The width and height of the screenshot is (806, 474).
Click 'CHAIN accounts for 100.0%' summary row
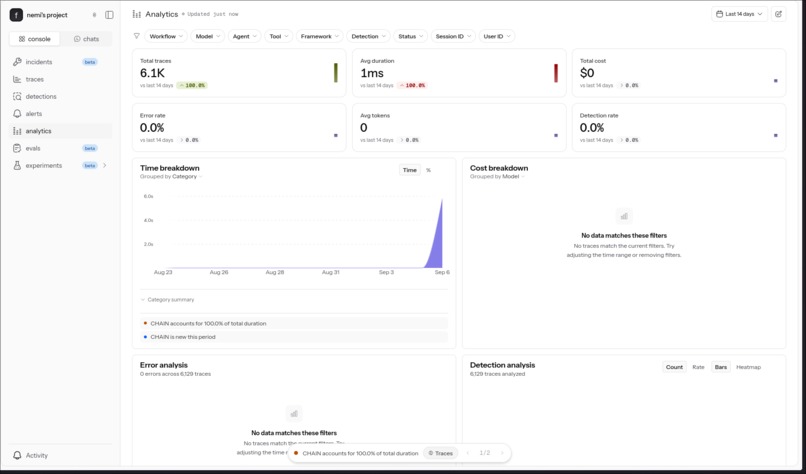tap(294, 323)
